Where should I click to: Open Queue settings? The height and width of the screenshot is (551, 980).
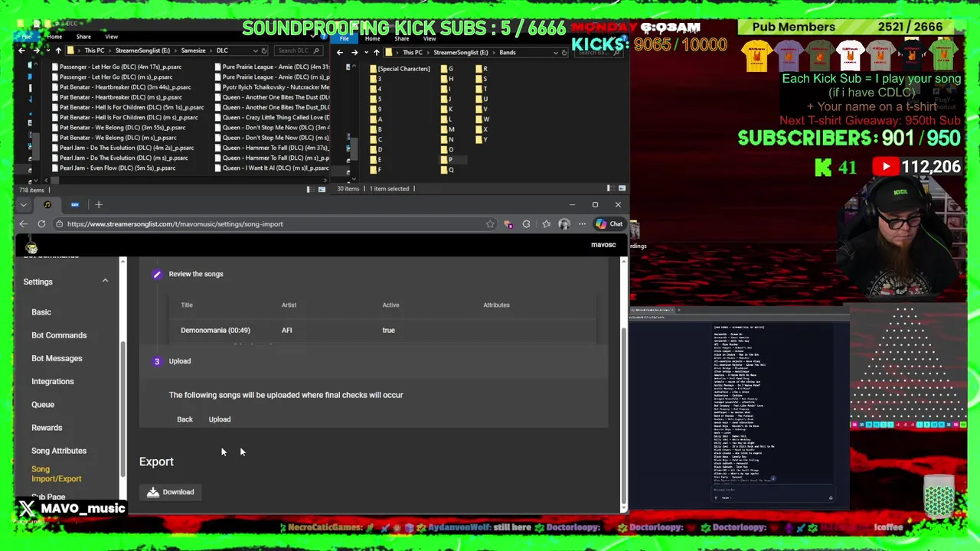tap(43, 404)
